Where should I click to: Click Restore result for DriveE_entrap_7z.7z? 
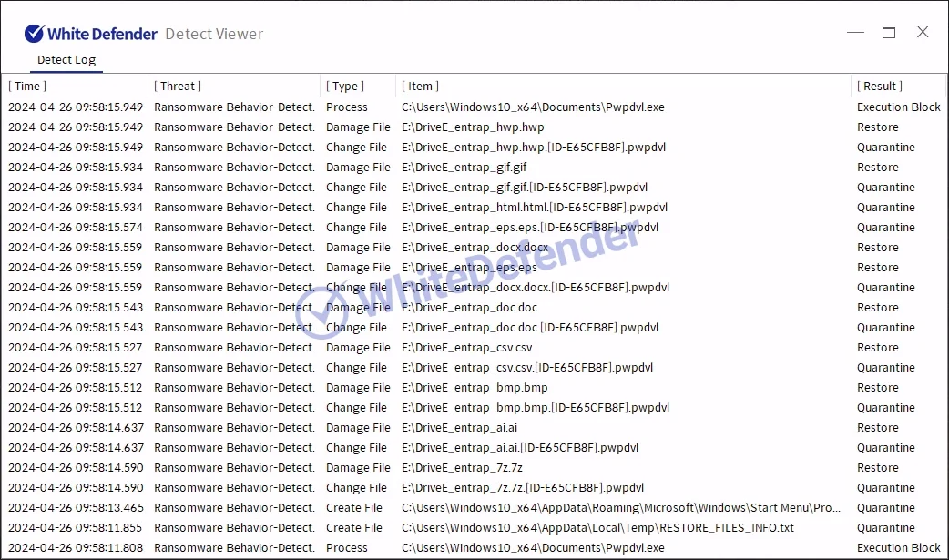coord(877,468)
